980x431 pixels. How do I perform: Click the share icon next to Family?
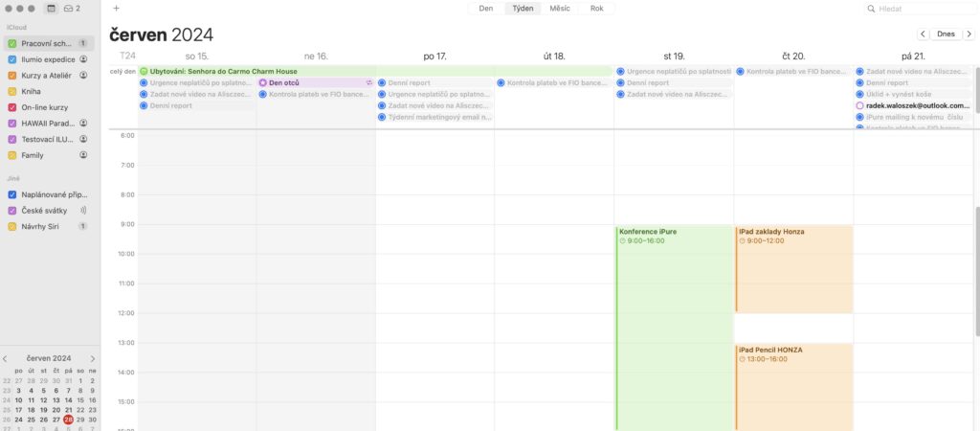click(83, 155)
